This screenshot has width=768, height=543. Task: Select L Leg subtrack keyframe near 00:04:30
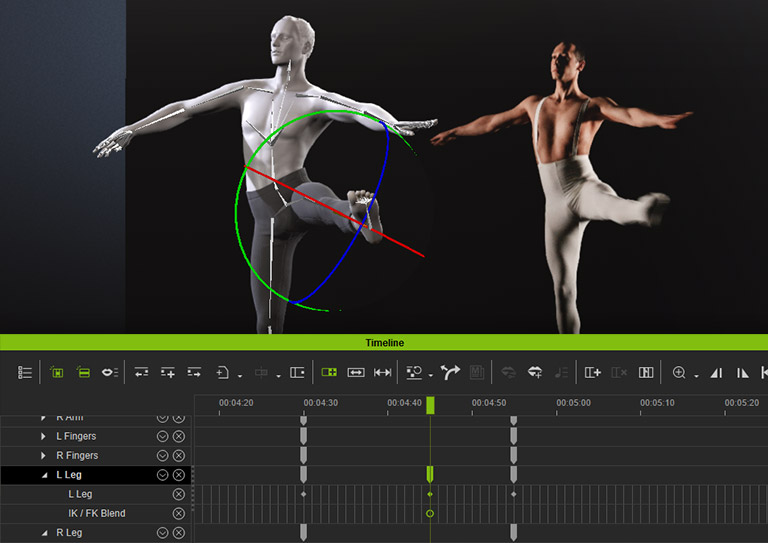click(303, 494)
